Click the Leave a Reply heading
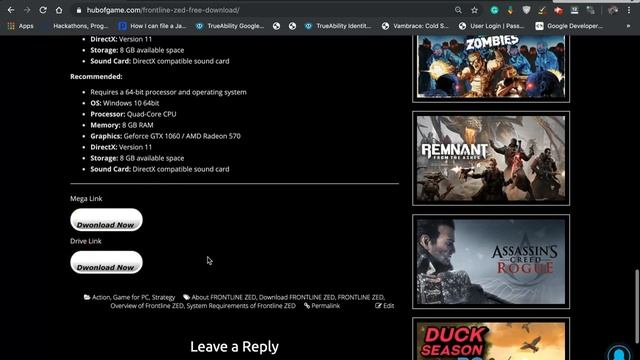640x360 pixels. 234,347
